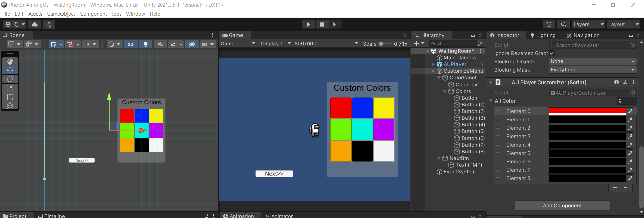Click the Hierarchy search field

[453, 43]
